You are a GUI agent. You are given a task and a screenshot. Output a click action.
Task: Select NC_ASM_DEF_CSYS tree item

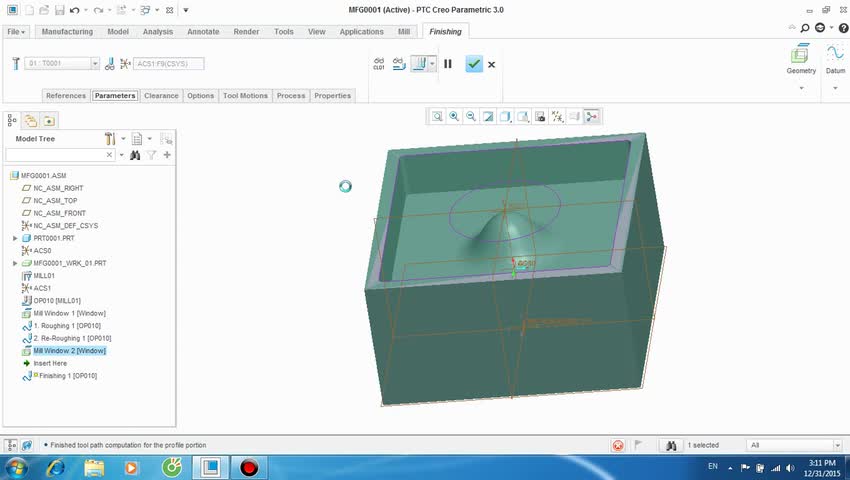coord(66,226)
